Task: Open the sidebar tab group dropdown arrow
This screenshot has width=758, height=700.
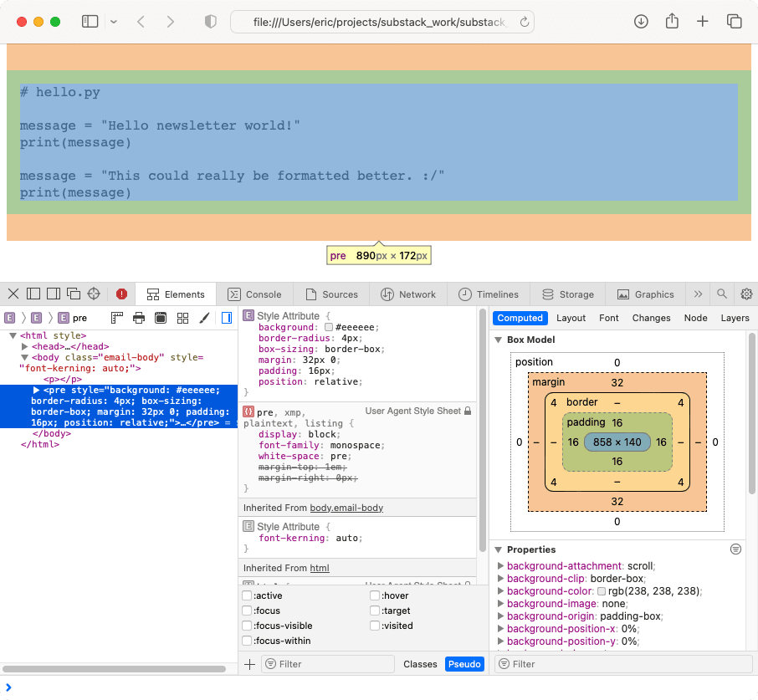Action: coord(114,22)
